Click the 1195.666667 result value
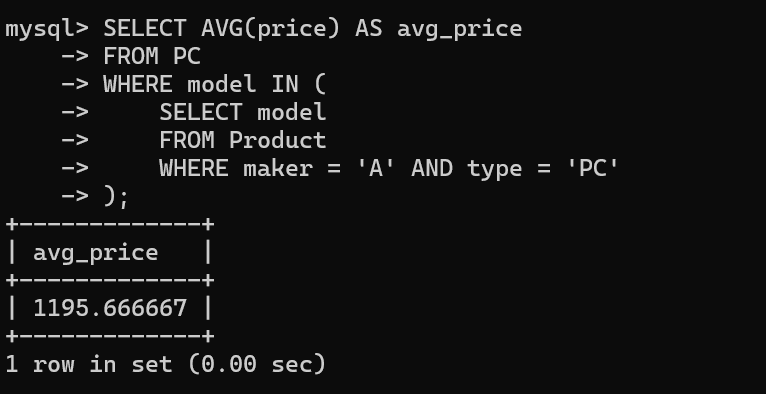 pos(110,309)
